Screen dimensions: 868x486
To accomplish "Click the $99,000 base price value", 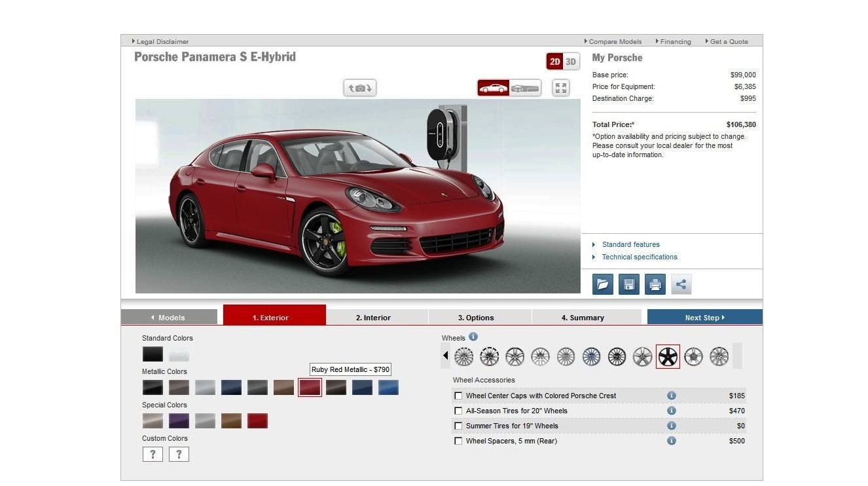I will click(x=743, y=75).
